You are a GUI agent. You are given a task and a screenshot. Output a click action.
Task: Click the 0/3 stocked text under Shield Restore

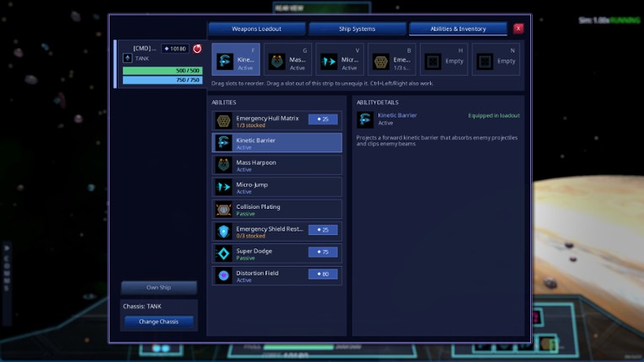click(x=250, y=236)
